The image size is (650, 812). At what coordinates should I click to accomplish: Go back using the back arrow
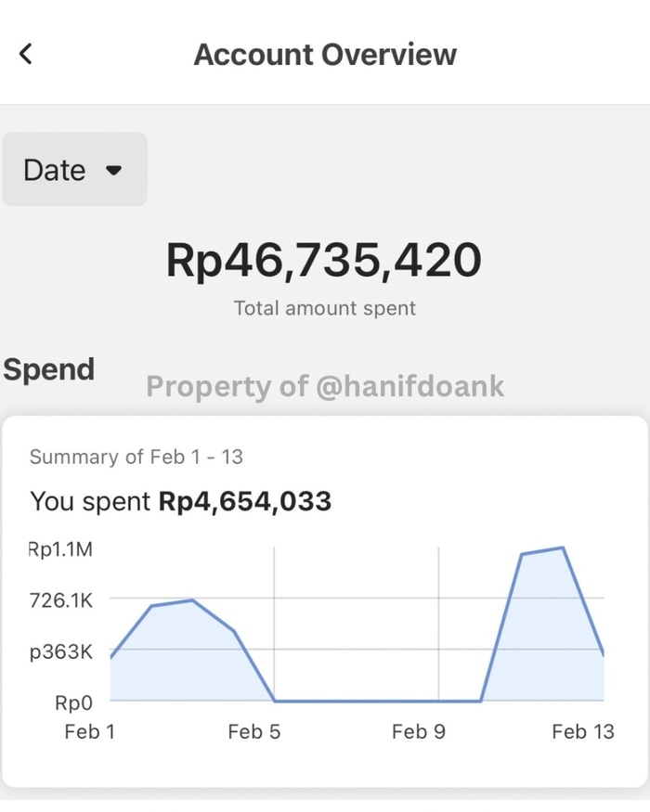click(x=25, y=54)
